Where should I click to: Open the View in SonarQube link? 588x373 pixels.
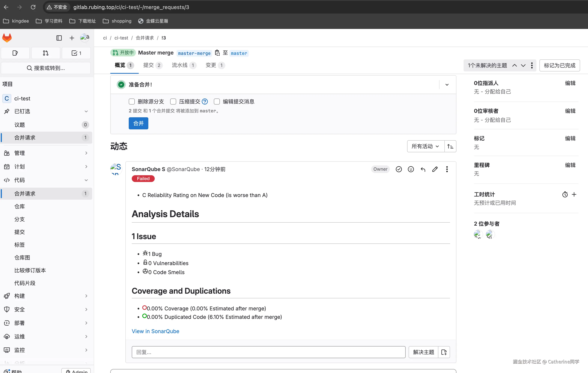[x=155, y=331]
